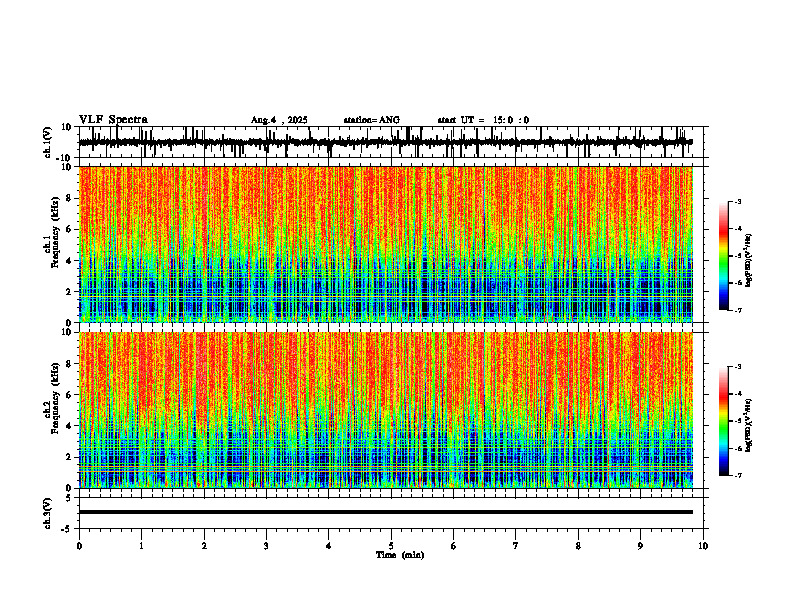Click the "station=ANG" header label

372,120
